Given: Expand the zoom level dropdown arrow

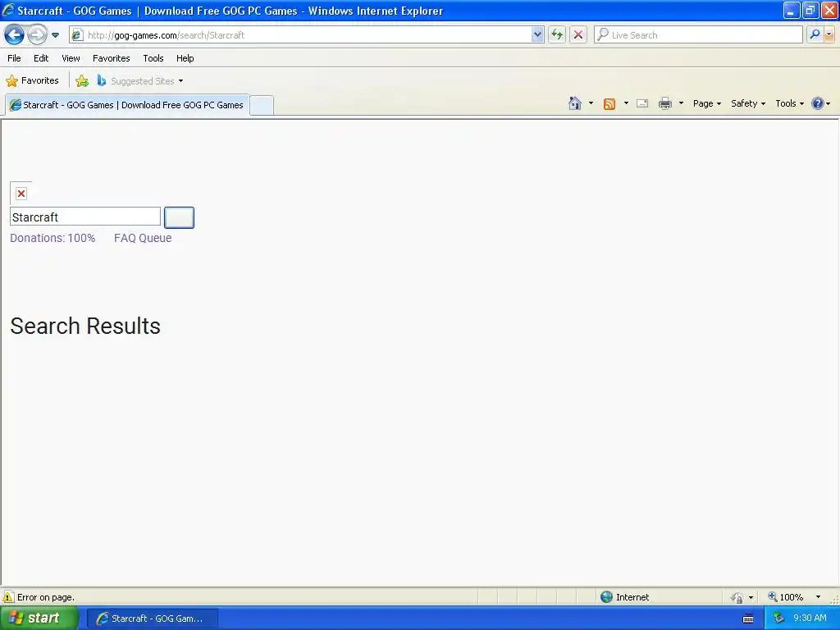Looking at the screenshot, I should click(x=818, y=597).
